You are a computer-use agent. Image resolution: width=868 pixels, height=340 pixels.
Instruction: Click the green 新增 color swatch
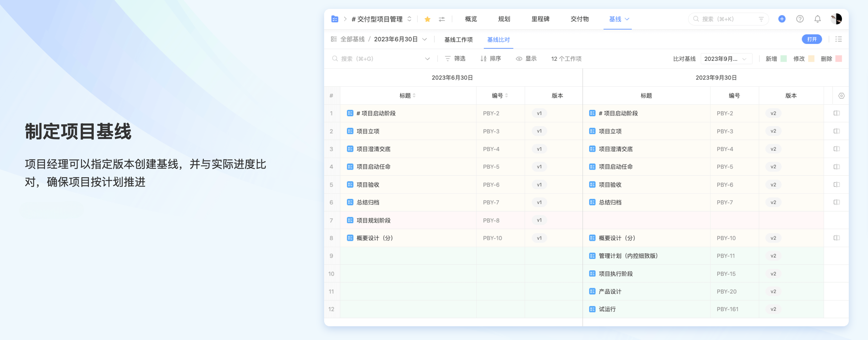[x=784, y=59]
